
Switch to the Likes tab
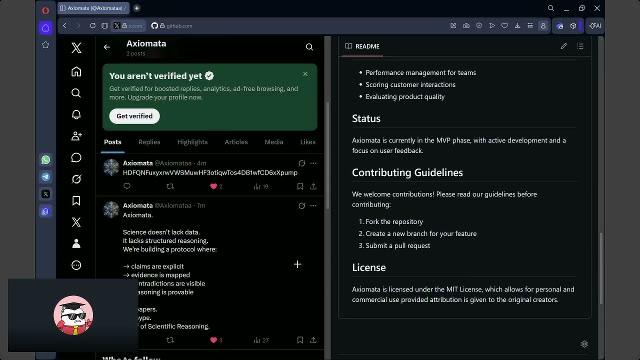click(x=308, y=142)
